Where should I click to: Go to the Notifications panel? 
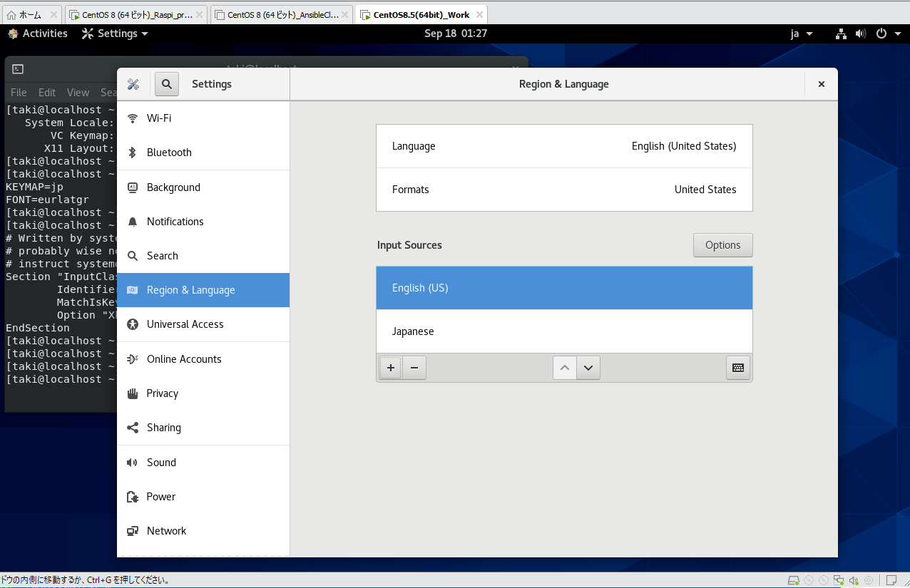click(x=203, y=222)
